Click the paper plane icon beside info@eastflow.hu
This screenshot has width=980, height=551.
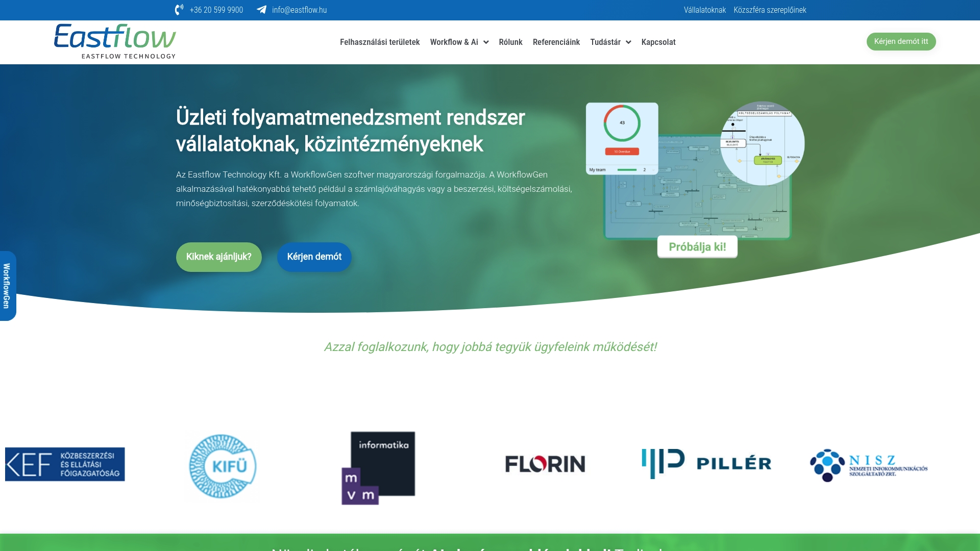(261, 9)
